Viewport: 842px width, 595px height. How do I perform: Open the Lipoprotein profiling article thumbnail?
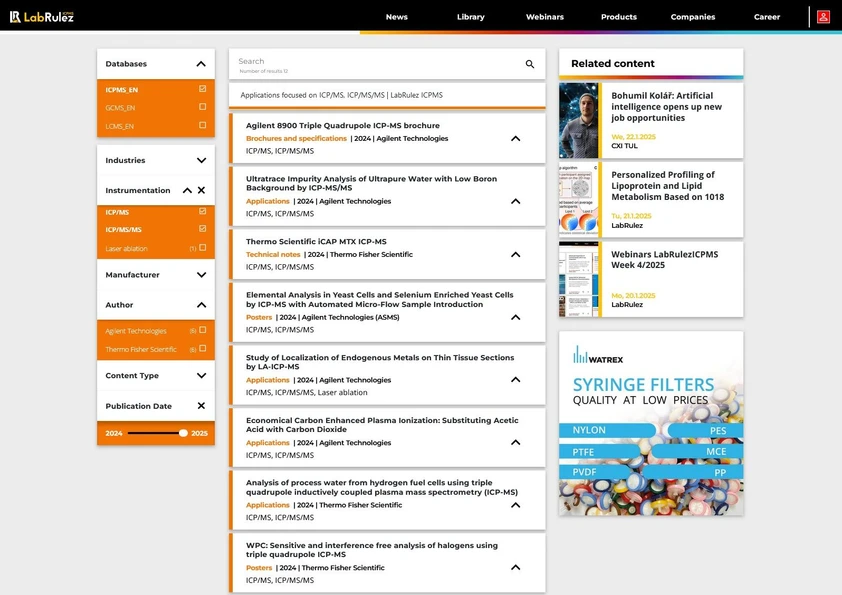pos(579,199)
